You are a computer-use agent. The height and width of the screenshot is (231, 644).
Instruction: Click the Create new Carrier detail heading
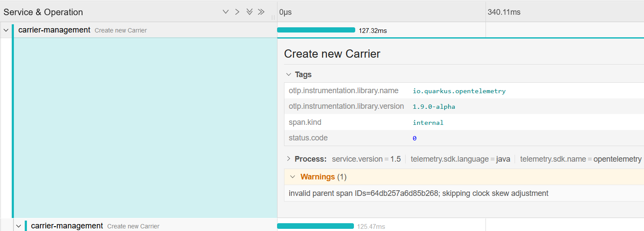click(332, 54)
